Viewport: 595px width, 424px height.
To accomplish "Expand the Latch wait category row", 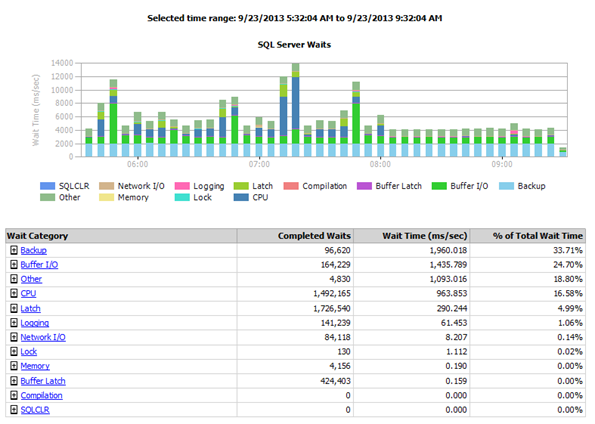I will (14, 308).
